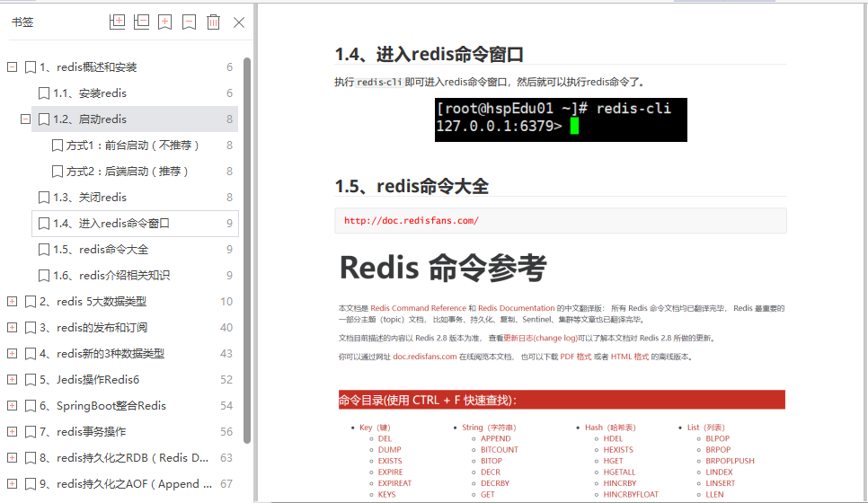This screenshot has height=503, width=868.
Task: Open the HDEL command link
Action: [x=613, y=439]
